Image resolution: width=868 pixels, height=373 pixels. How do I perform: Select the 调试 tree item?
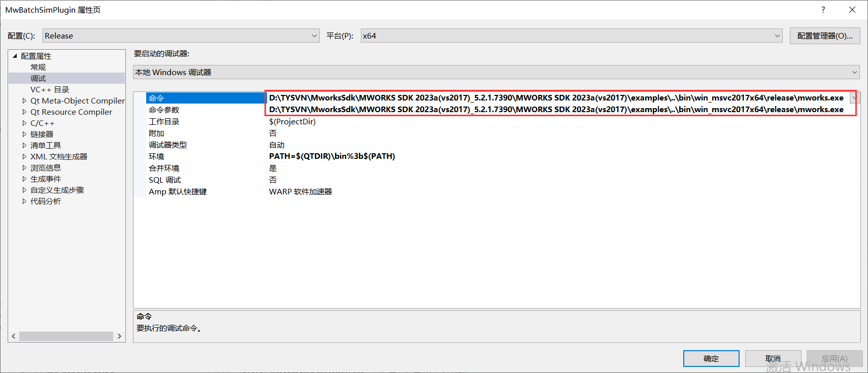coord(38,79)
